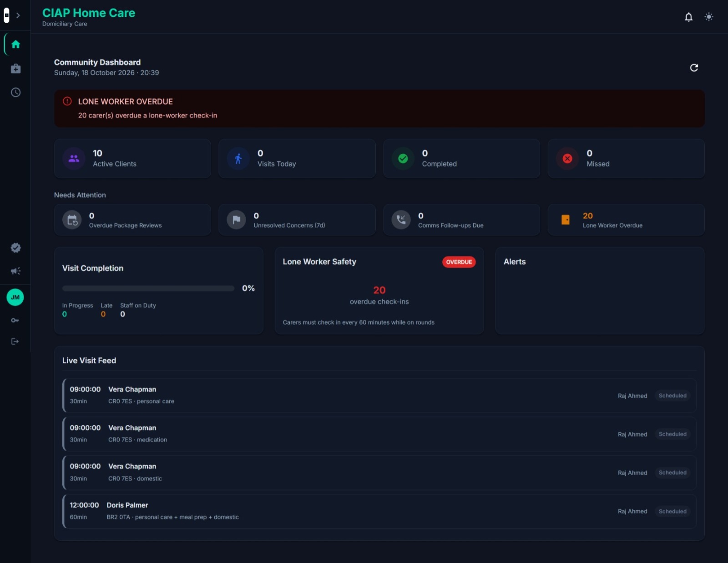The height and width of the screenshot is (563, 728).
Task: Click the Comms Follow-ups phone icon
Action: click(401, 220)
